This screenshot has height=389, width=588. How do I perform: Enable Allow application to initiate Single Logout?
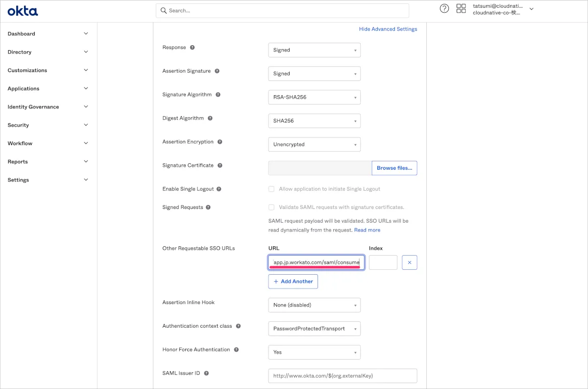pos(271,189)
